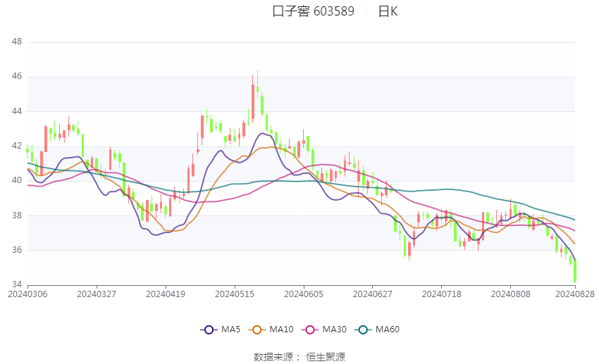Click the 20240828 end date label
The image size is (599, 364).
tap(574, 294)
